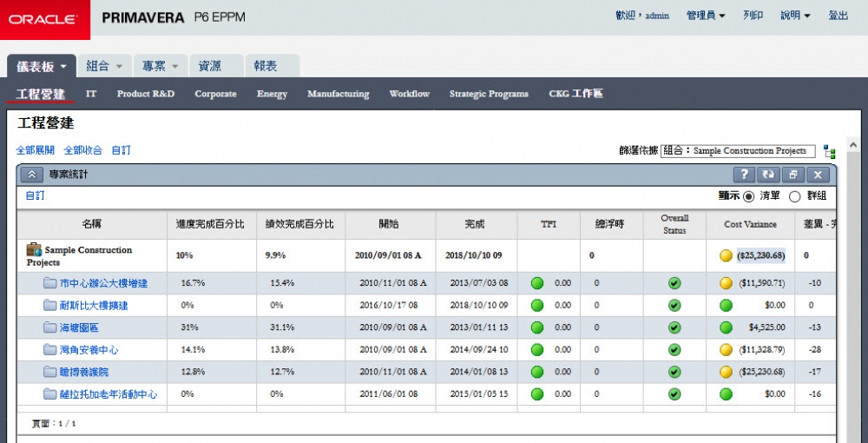The image size is (868, 443).
Task: Open the 耐斯比大樓擴建 project link
Action: coord(94,306)
